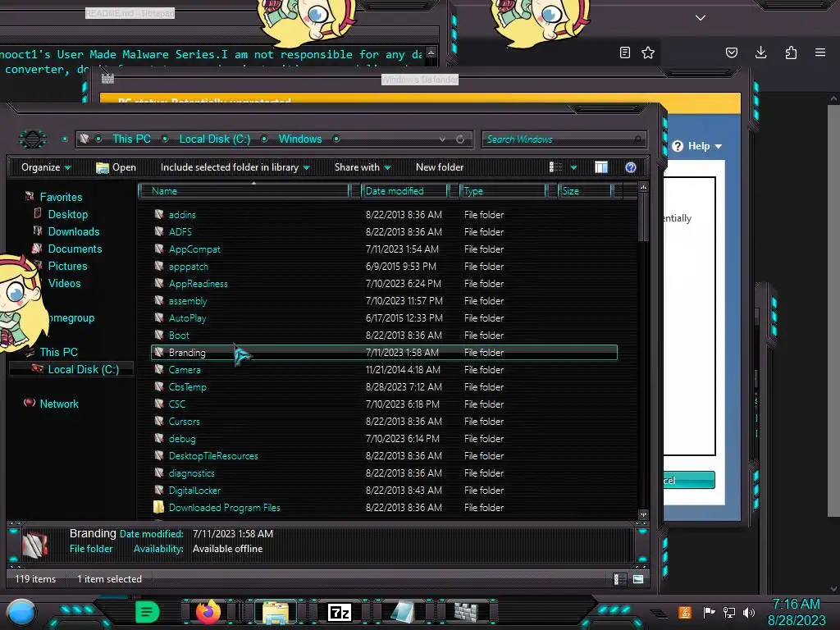Click the New folder button
840x630 pixels.
[440, 167]
